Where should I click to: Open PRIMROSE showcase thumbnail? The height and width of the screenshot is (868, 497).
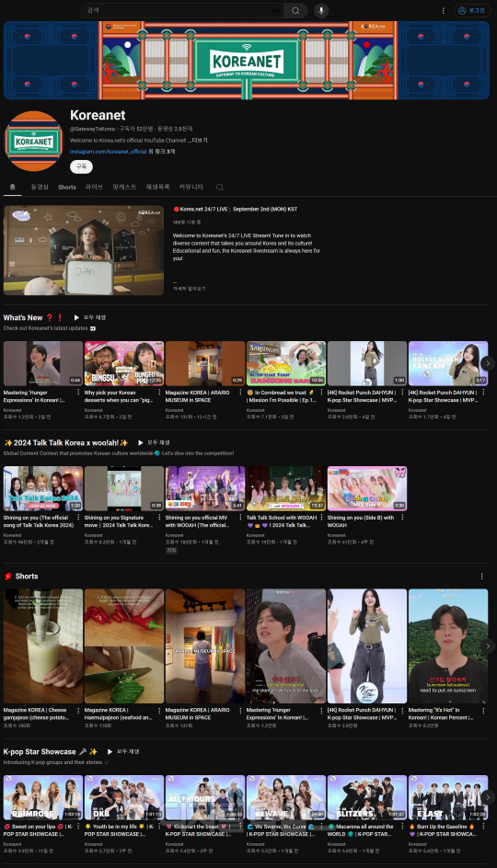(43, 797)
